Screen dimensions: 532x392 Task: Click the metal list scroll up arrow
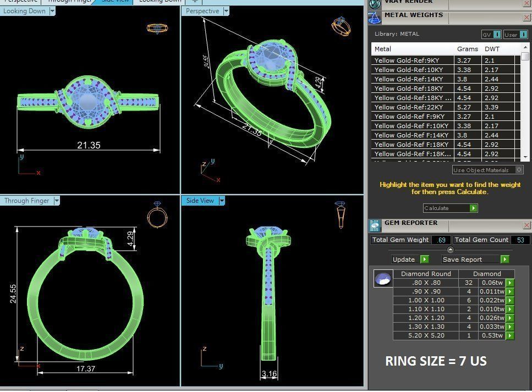(525, 47)
